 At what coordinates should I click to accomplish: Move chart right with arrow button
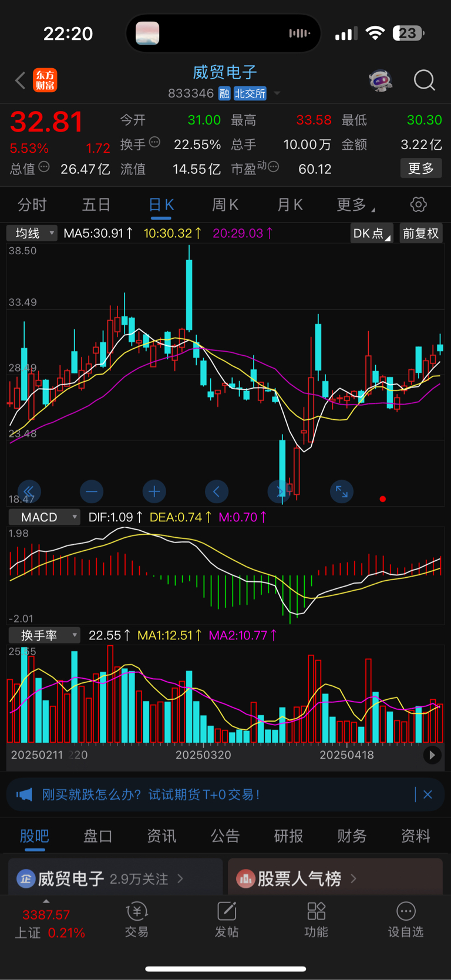click(279, 491)
